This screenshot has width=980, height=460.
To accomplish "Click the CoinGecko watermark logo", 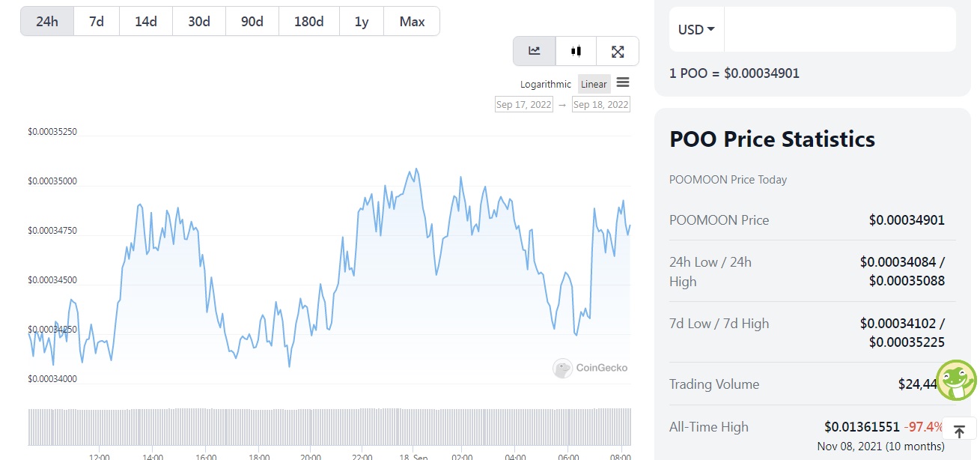I will (591, 368).
